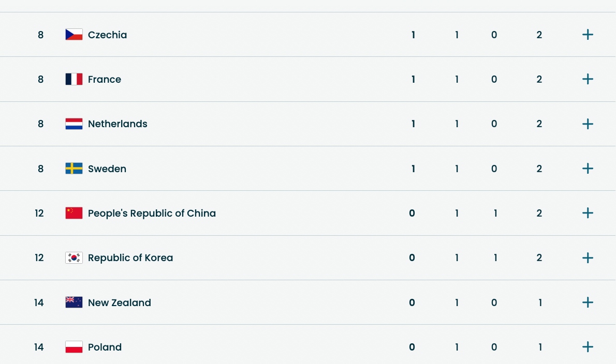
Task: Click the France flag icon
Action: [x=74, y=79]
